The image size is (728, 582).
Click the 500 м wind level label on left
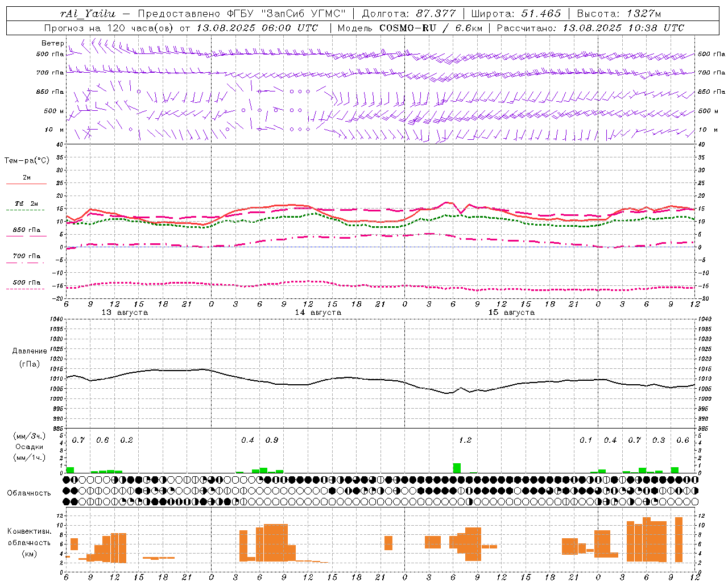tap(54, 111)
